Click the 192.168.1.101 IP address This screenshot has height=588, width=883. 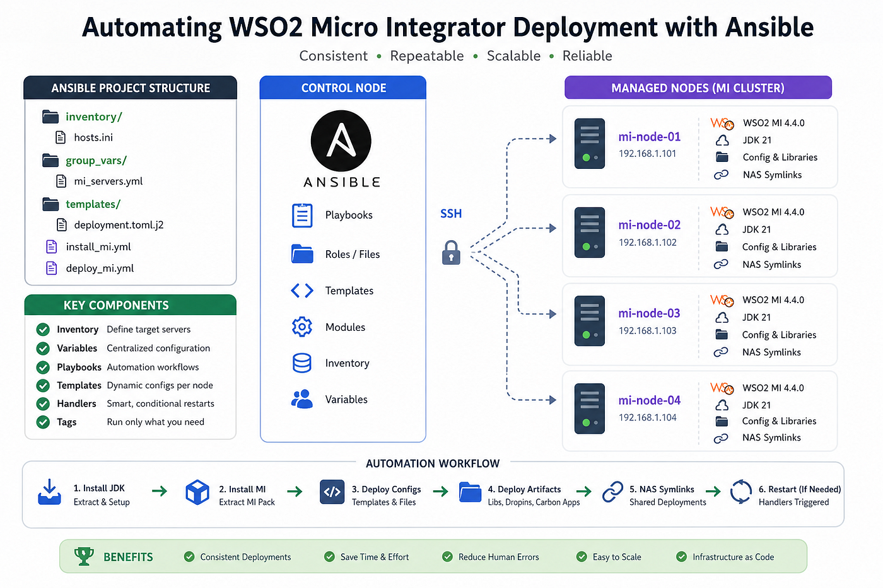click(647, 154)
